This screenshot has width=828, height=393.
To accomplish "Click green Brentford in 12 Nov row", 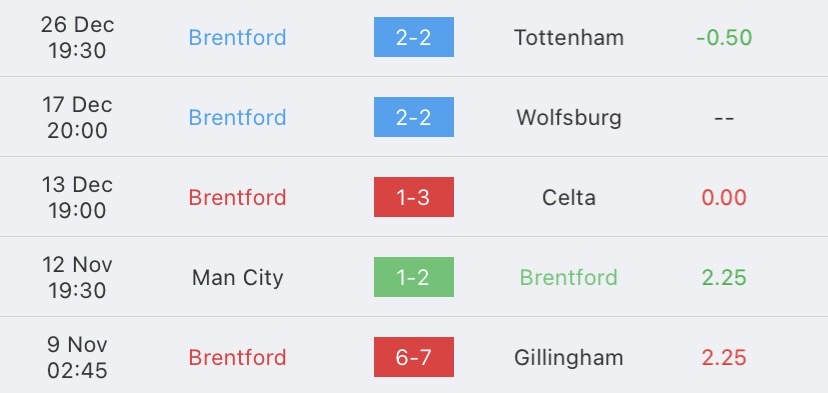I will click(x=569, y=278).
